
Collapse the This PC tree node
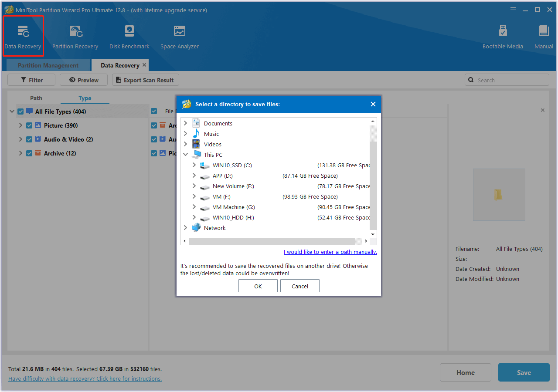186,154
